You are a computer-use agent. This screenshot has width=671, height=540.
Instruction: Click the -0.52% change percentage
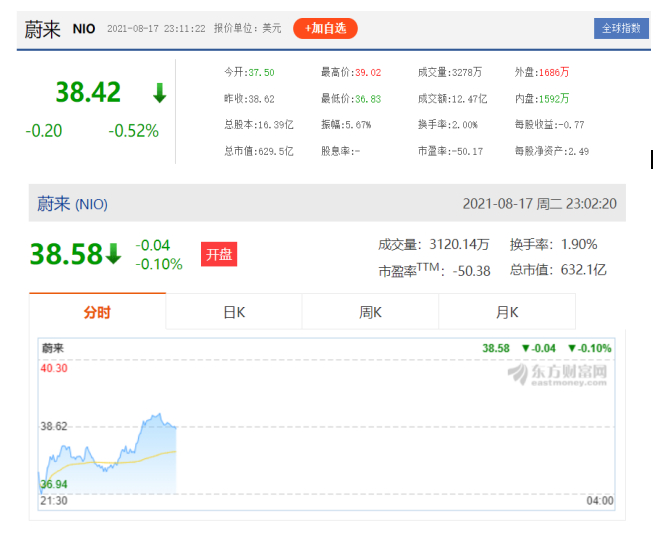click(134, 131)
